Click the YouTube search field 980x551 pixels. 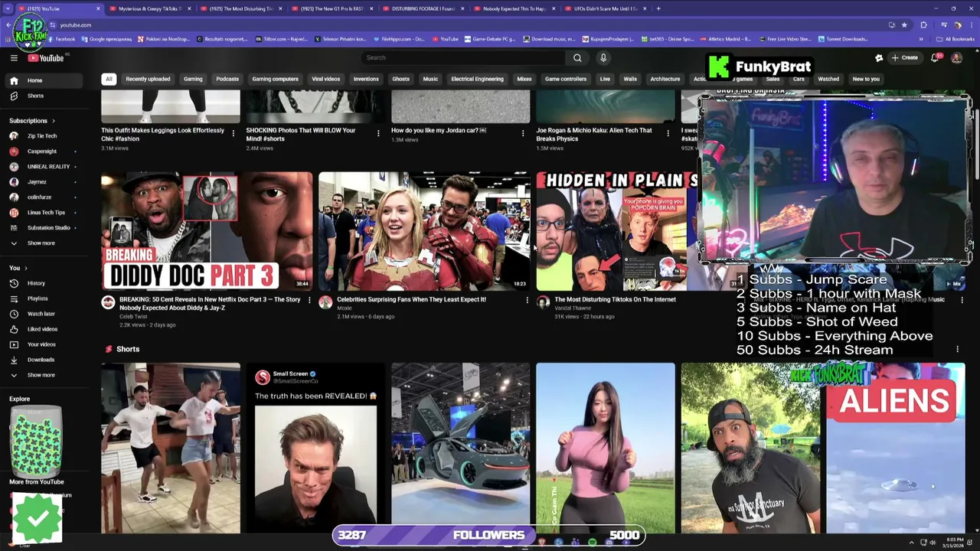pyautogui.click(x=463, y=58)
